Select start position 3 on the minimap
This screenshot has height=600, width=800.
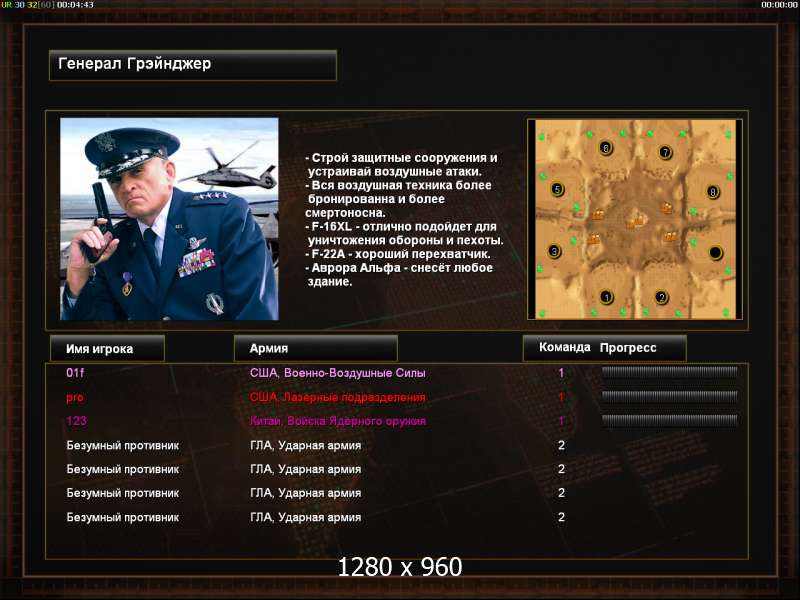(x=555, y=251)
